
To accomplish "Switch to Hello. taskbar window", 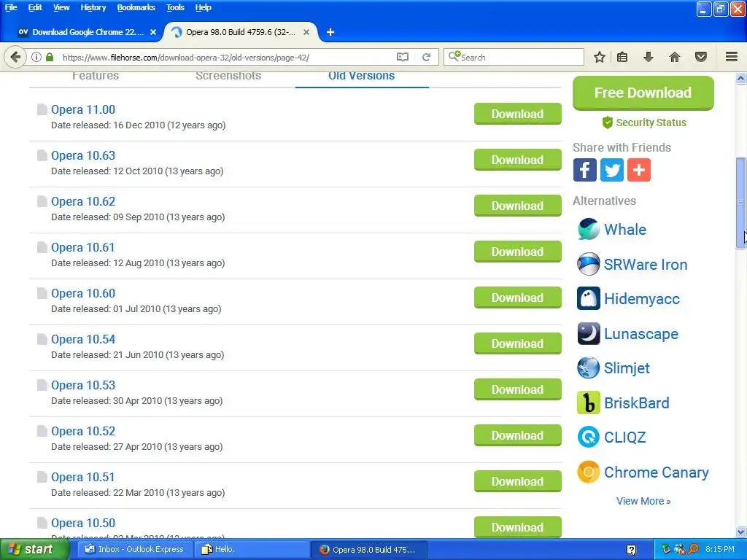I will [x=252, y=550].
